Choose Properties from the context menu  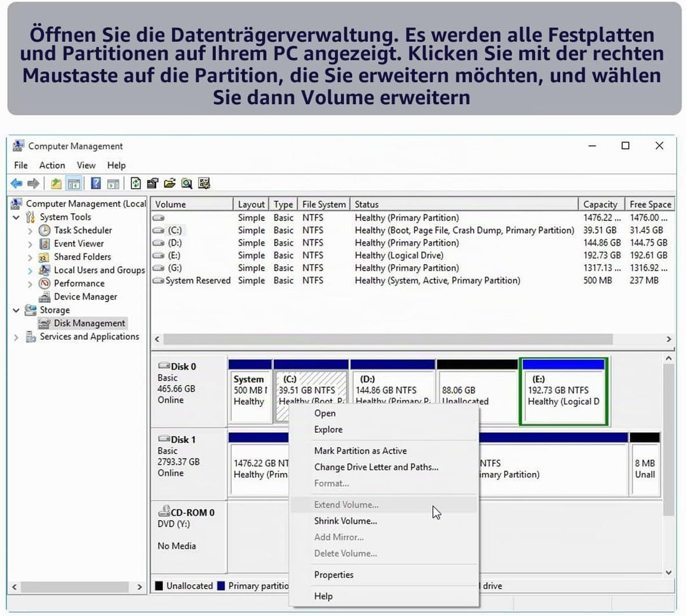[x=384, y=575]
